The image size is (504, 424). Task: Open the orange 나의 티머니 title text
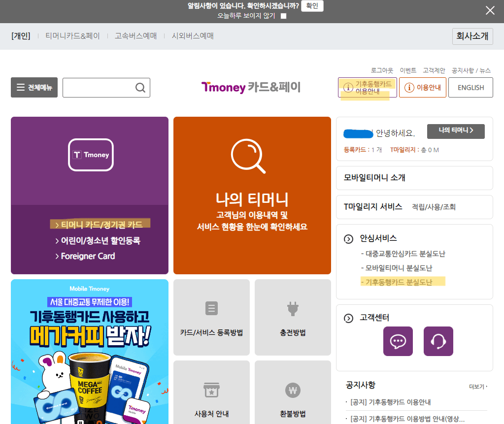pyautogui.click(x=252, y=199)
